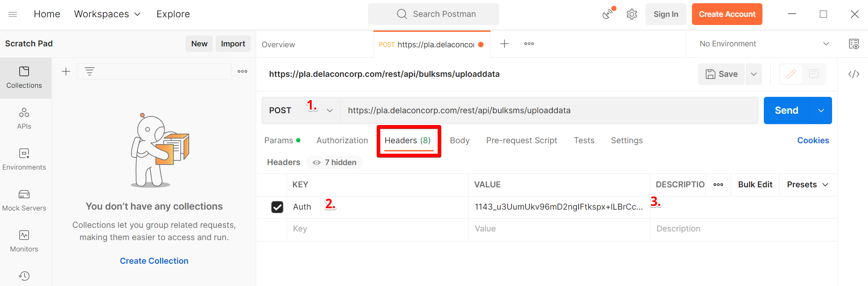Open sidebar more options ellipsis
Screen dimensions: 868x286
click(242, 71)
